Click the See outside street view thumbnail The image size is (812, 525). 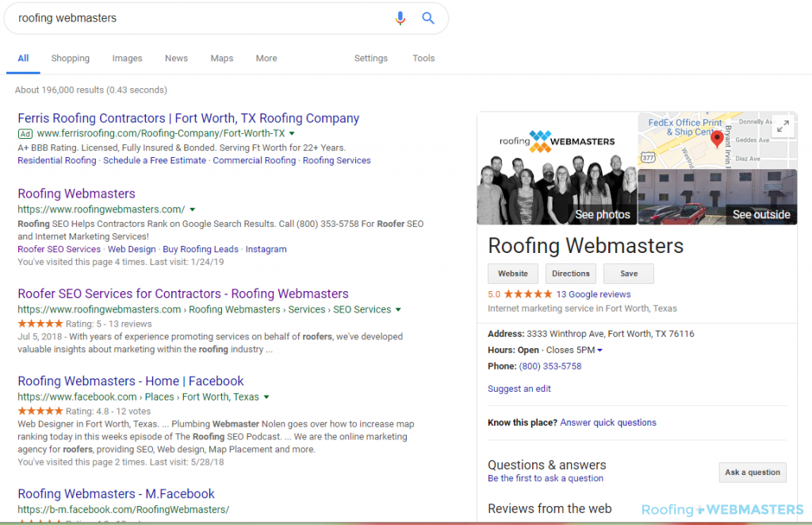click(x=717, y=197)
